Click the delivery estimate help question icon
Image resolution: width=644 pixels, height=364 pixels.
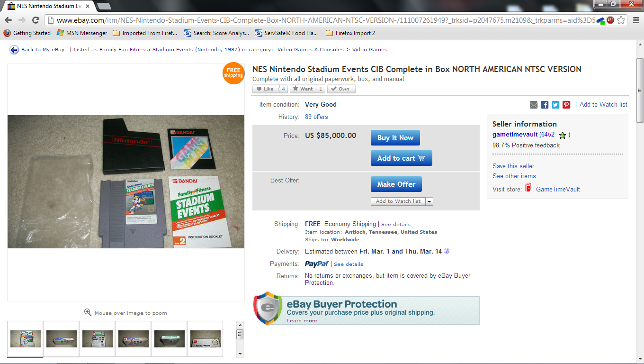pos(446,251)
